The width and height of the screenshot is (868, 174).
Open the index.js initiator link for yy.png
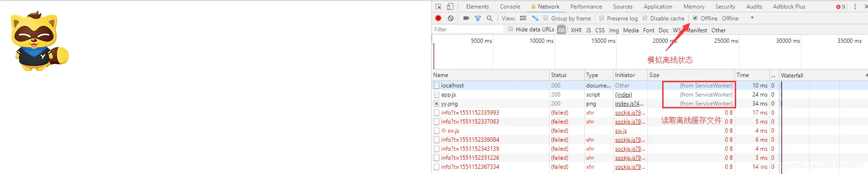[629, 104]
